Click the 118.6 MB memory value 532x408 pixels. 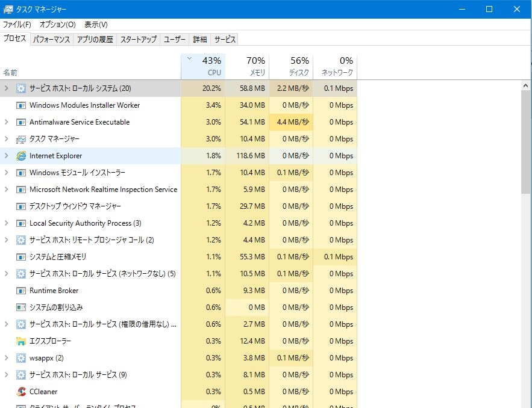[251, 156]
